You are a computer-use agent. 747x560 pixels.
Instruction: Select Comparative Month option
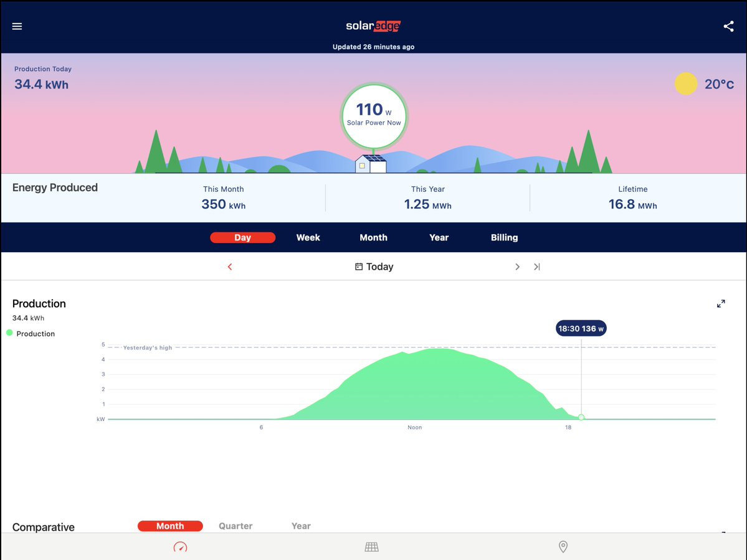tap(170, 526)
